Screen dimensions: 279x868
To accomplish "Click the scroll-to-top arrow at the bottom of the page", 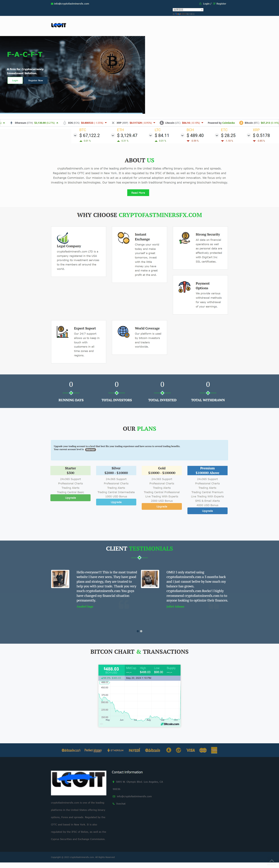I will [272, 861].
